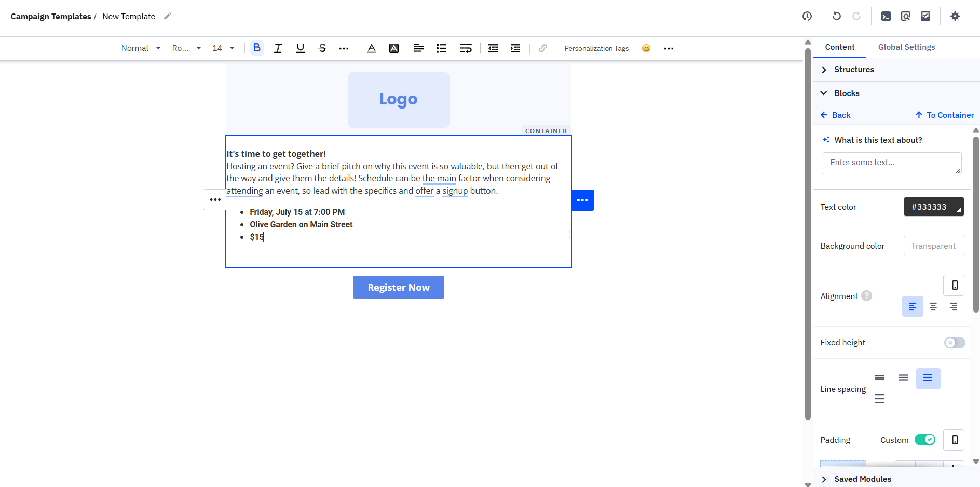
Task: Click the Back link in Blocks panel
Action: pyautogui.click(x=835, y=115)
